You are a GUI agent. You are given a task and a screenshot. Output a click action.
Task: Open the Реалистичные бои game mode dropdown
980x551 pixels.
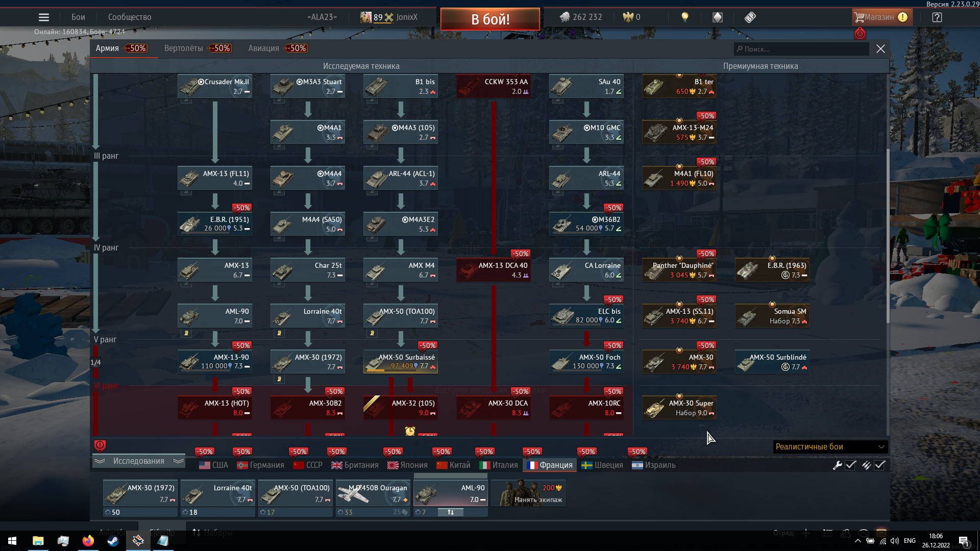830,447
